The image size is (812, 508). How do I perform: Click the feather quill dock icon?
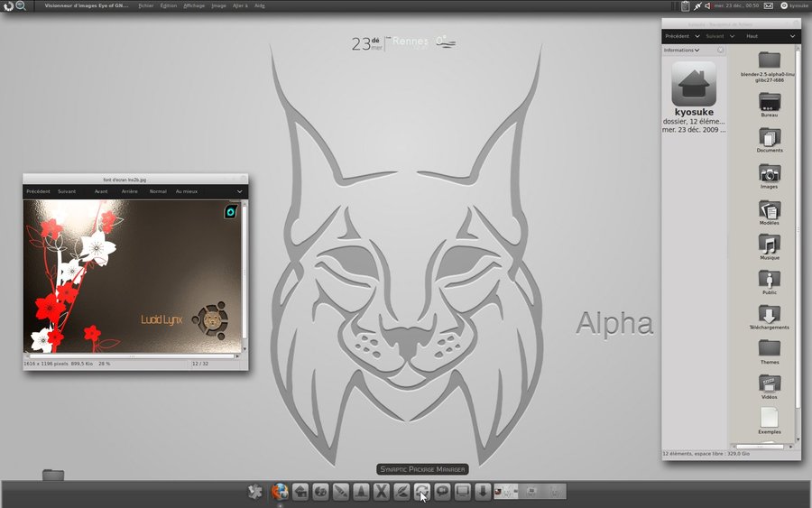coord(401,492)
